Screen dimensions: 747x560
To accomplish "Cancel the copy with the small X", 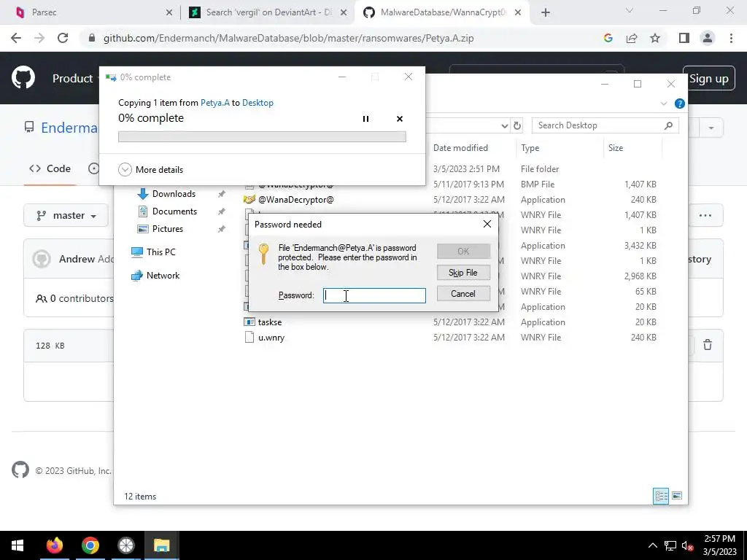I will pyautogui.click(x=400, y=119).
